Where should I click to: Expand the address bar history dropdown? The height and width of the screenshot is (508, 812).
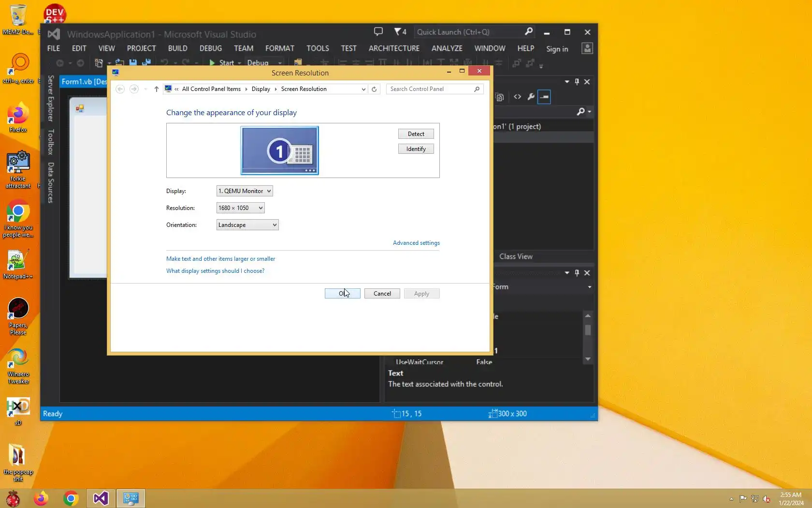[x=363, y=89]
